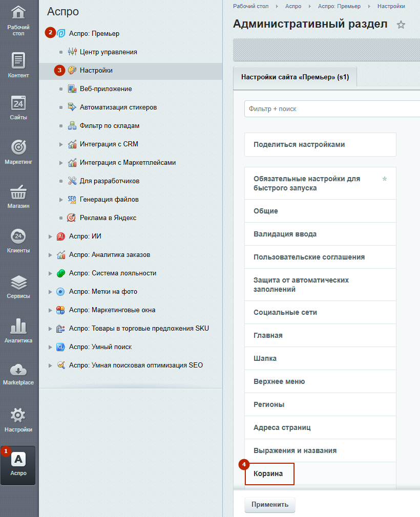Add page to favorites with star icon
The image size is (420, 517).
tap(401, 25)
